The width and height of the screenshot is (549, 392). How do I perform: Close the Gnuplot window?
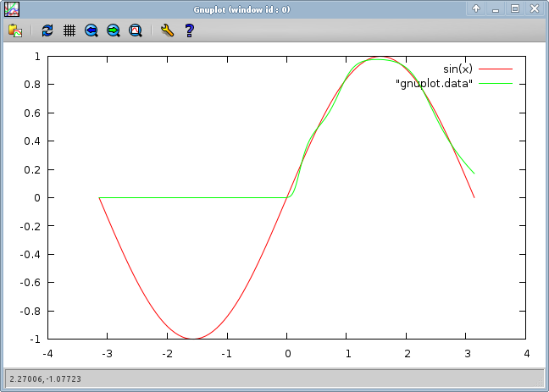click(x=534, y=9)
